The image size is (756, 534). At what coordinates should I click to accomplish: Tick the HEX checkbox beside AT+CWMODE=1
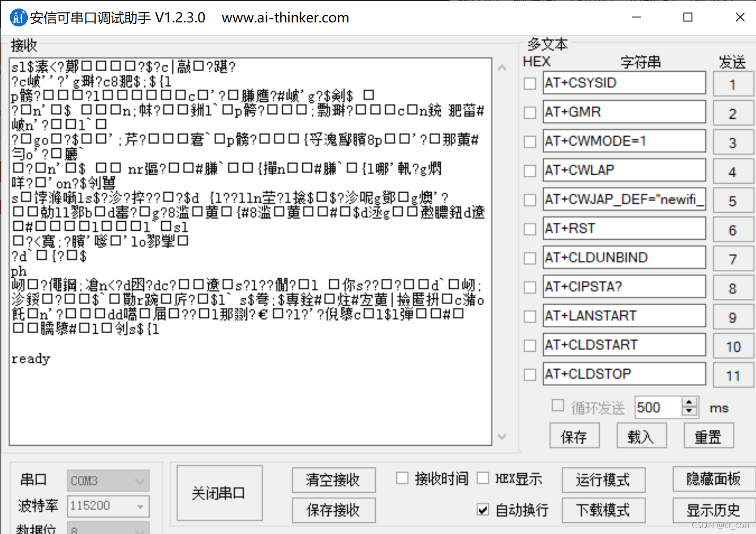[530, 142]
